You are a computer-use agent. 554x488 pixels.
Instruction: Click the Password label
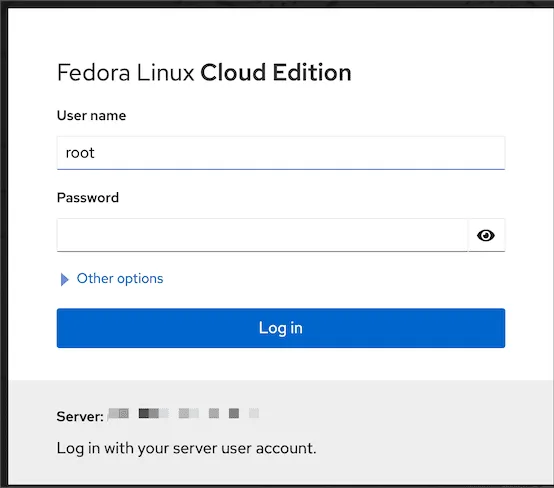pyautogui.click(x=88, y=198)
